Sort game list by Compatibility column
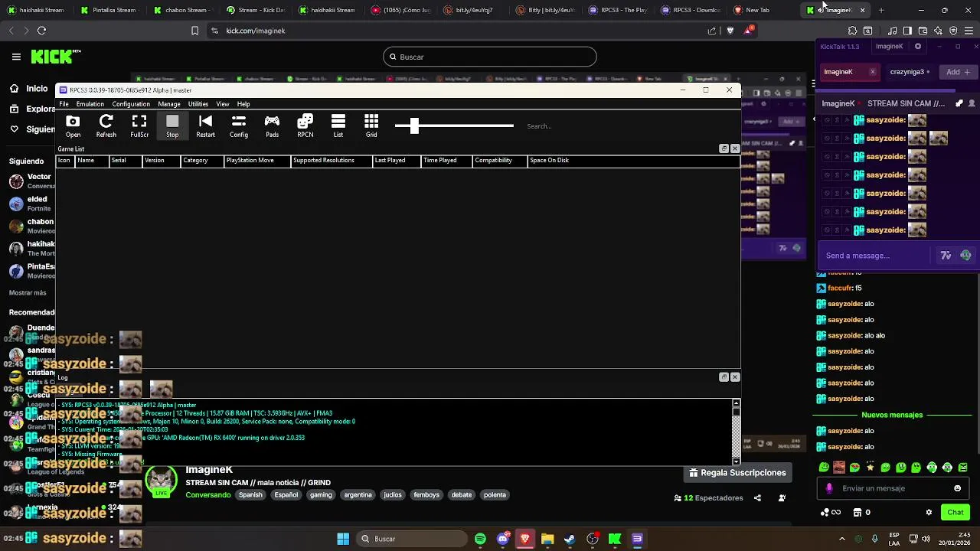This screenshot has height=551, width=980. [500, 161]
